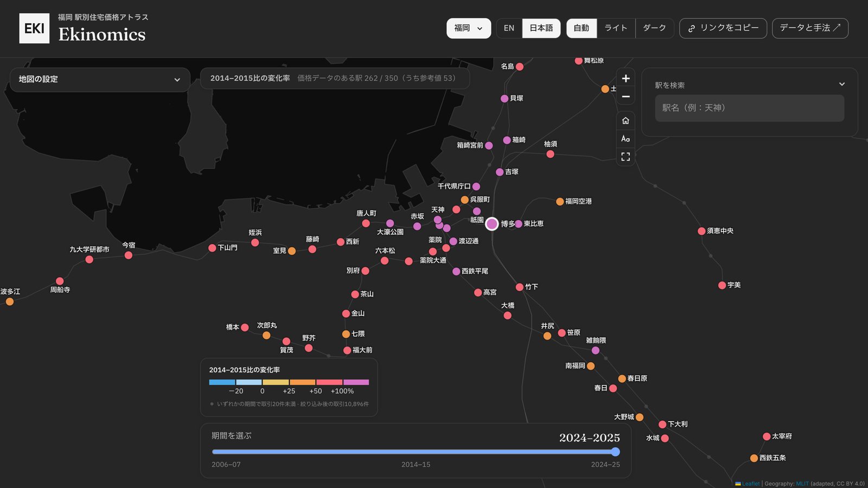Jump to 2014–15 on period timeline
This screenshot has width=868, height=488.
[416, 465]
